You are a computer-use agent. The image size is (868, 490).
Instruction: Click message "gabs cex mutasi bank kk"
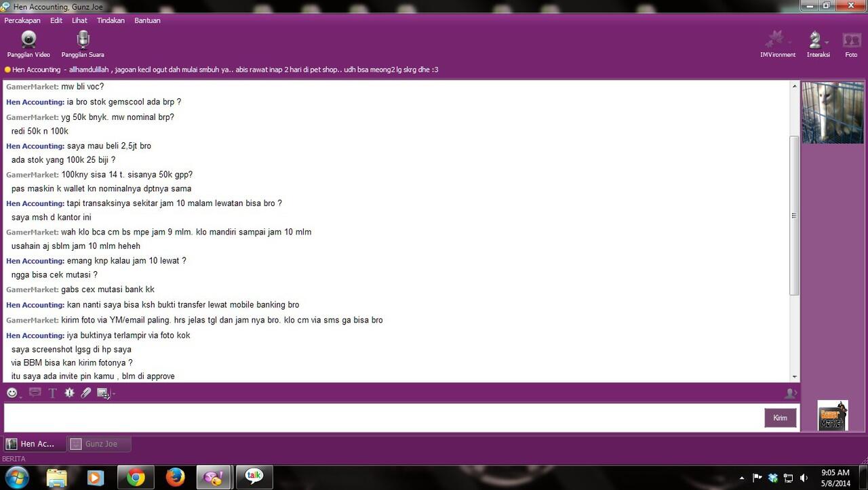click(108, 289)
